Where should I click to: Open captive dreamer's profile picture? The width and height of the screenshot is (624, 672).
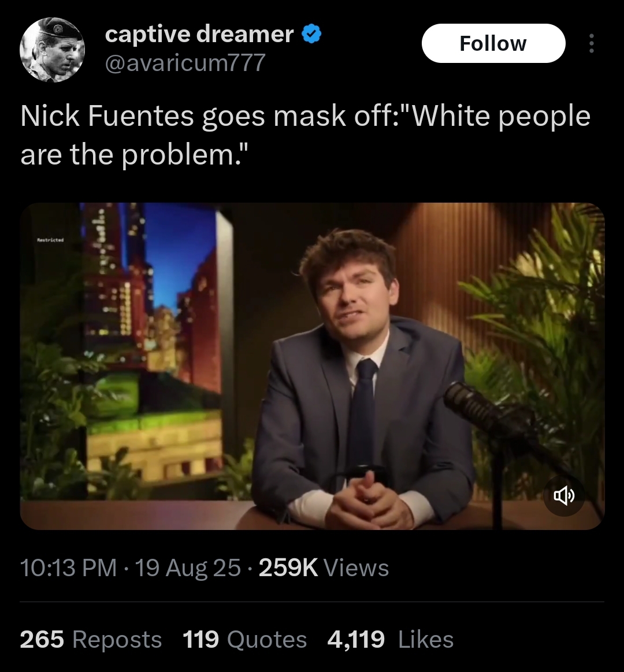[53, 50]
